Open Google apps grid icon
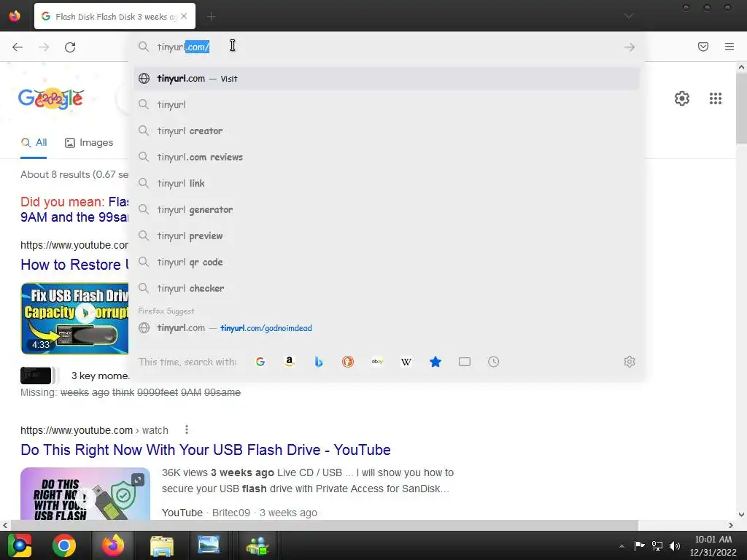 (715, 98)
